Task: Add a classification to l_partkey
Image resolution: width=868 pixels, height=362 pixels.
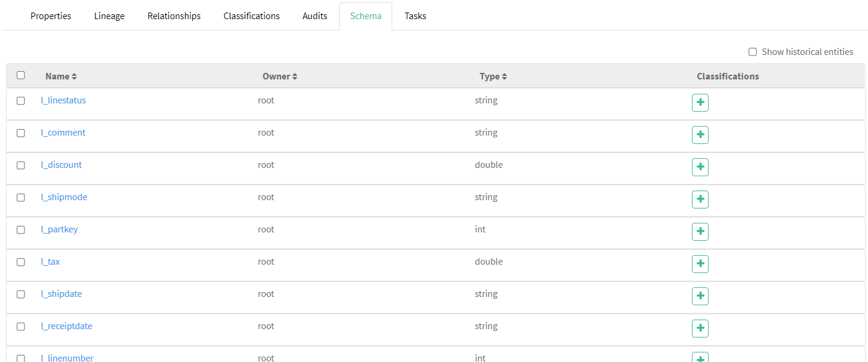Action: [x=700, y=231]
